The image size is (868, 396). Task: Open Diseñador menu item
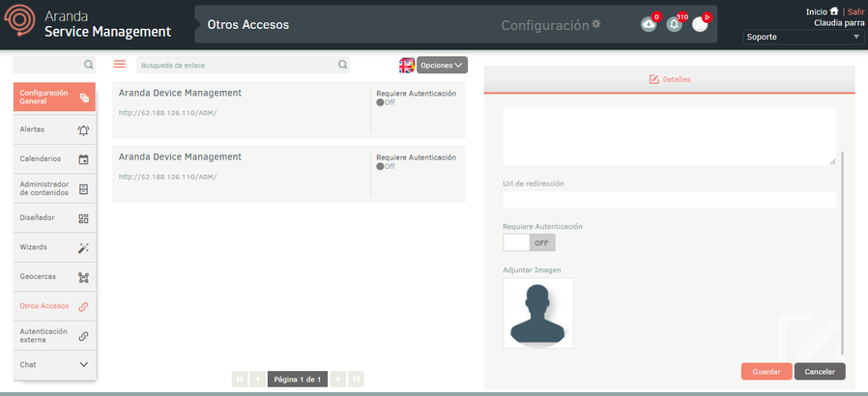pos(54,218)
